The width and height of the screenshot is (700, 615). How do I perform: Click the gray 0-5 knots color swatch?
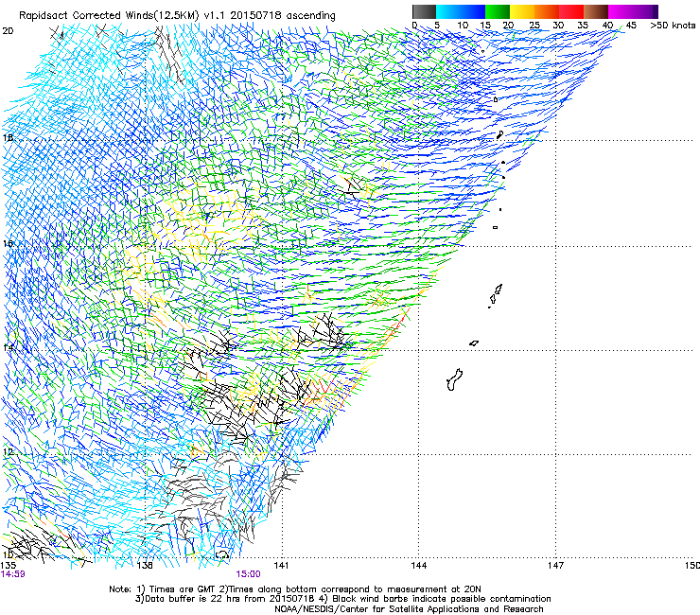coord(424,11)
